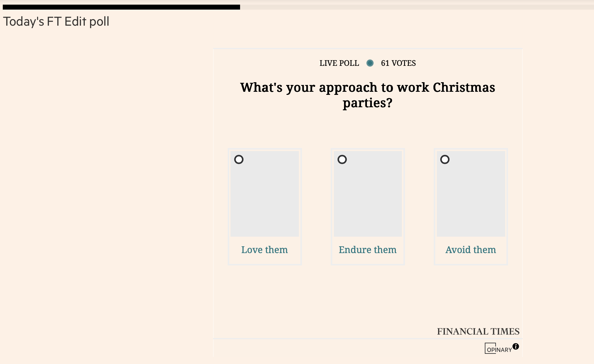This screenshot has height=364, width=594.
Task: Click the black progress bar at the top
Action: [x=121, y=6]
